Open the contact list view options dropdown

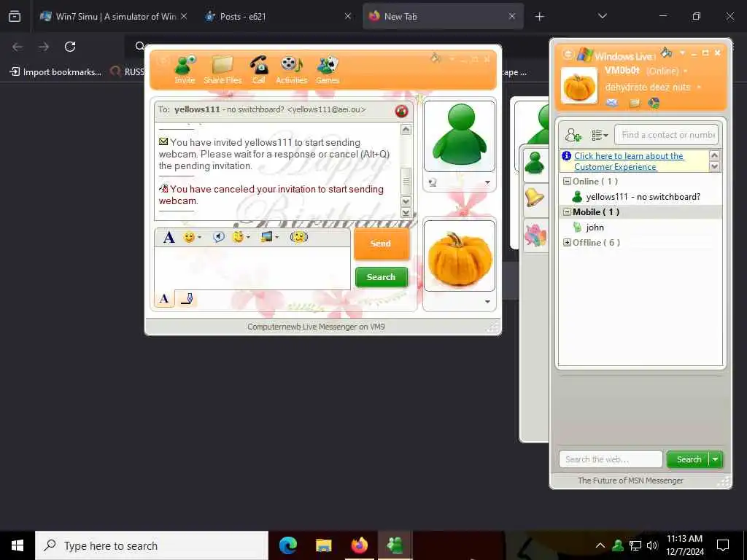tap(600, 135)
